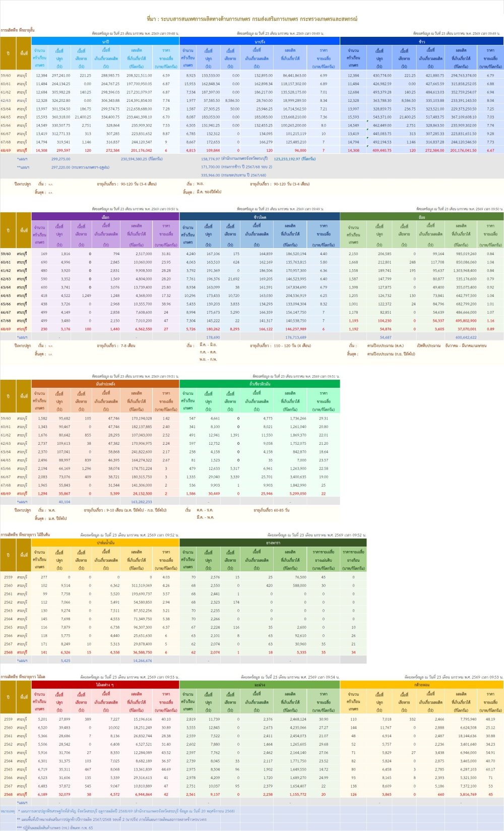This screenshot has width=504, height=831.
Task: Click the มะม่วง section header
Action: click(260, 685)
